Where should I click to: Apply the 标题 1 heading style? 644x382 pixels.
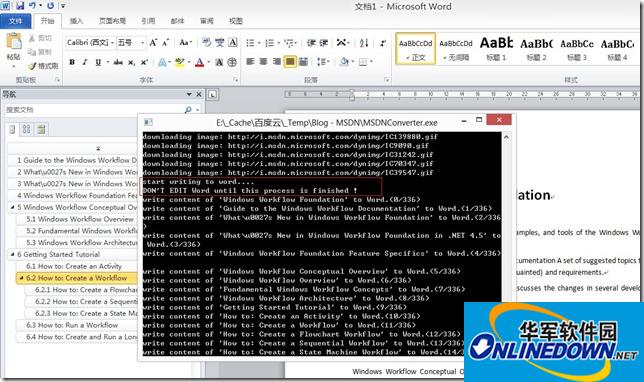coord(496,49)
